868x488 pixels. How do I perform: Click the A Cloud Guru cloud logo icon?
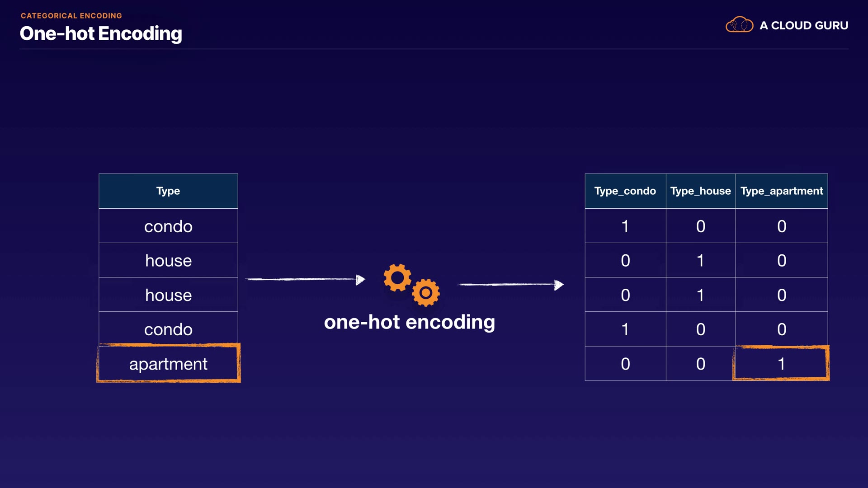coord(739,25)
